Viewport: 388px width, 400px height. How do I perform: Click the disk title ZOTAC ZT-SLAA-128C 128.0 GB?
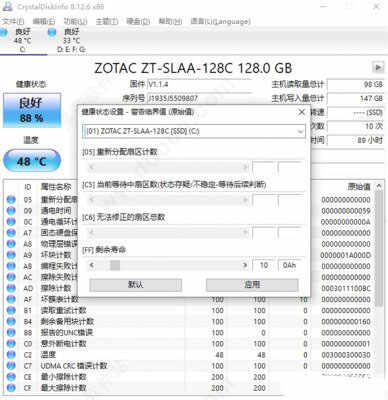(193, 68)
